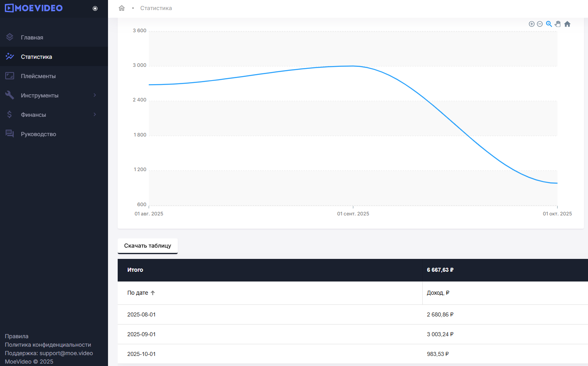Click the 01 окт. 2025 axis label
The height and width of the screenshot is (366, 588).
[557, 214]
